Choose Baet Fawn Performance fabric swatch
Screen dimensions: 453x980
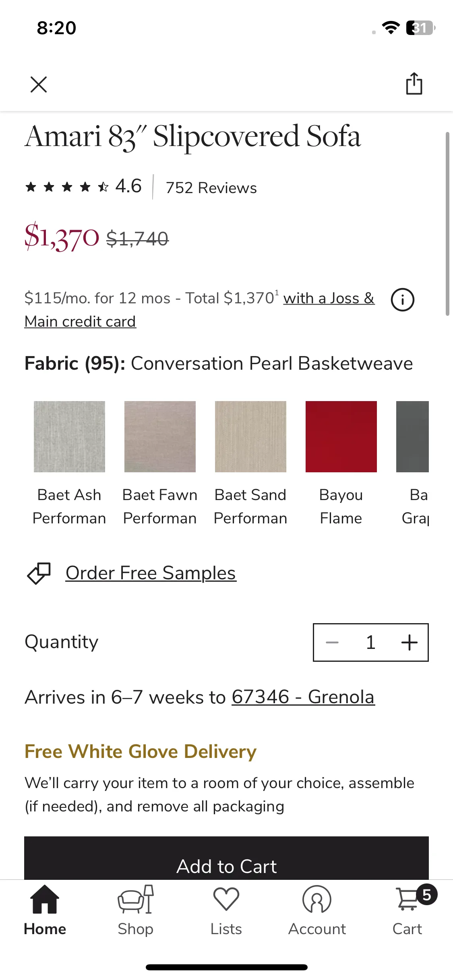click(x=160, y=436)
